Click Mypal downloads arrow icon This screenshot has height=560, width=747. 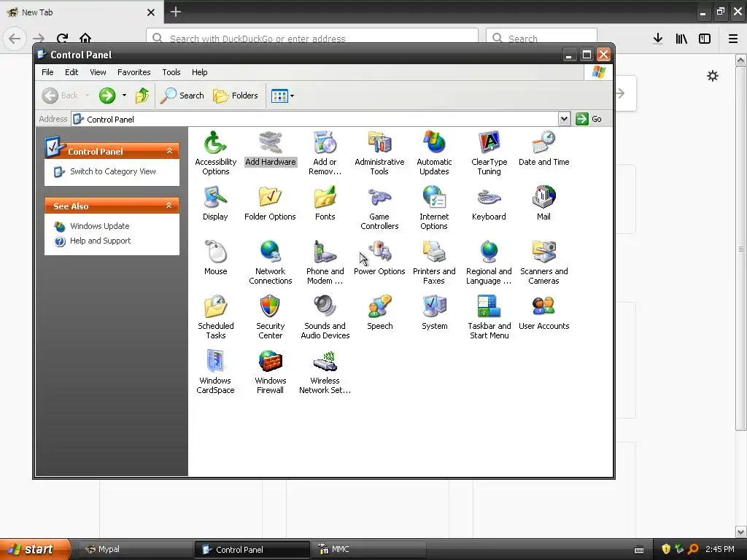658,39
